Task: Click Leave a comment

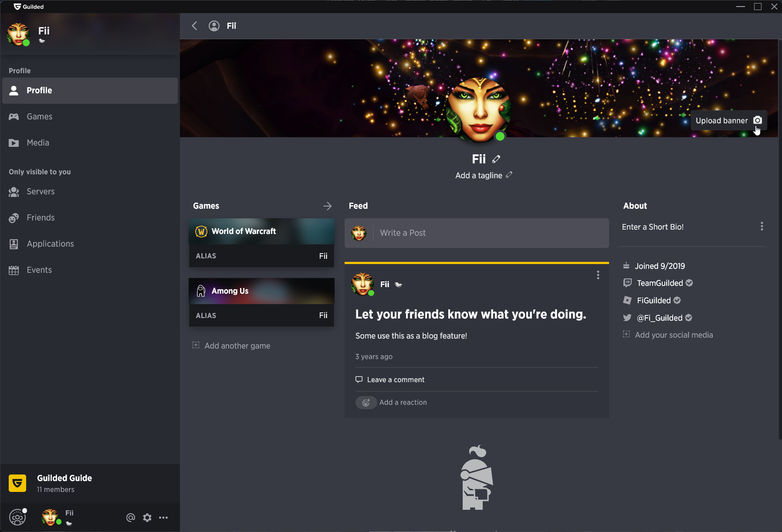Action: 390,380
